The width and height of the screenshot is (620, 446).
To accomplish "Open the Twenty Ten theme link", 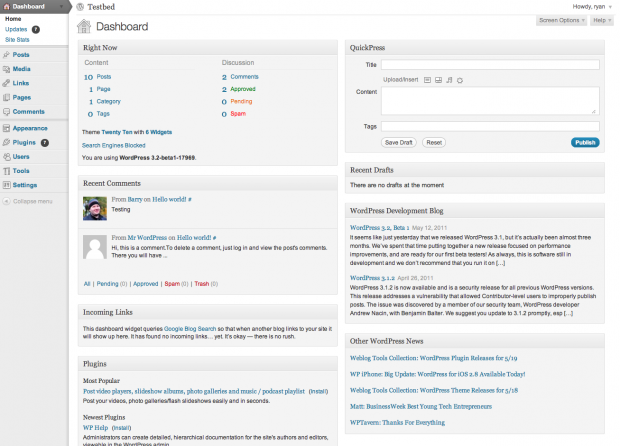I will (117, 132).
